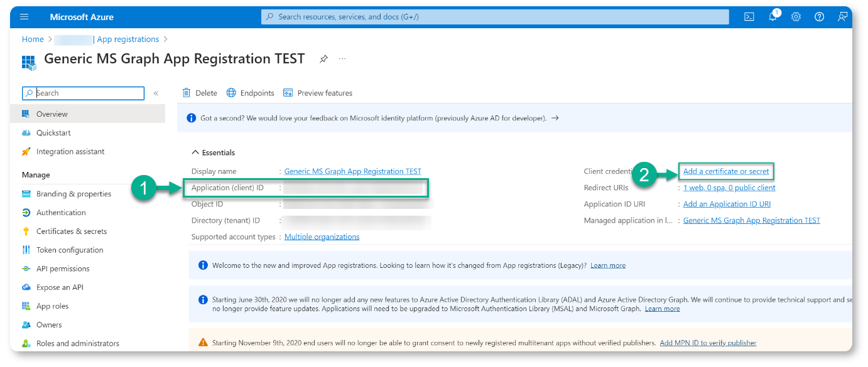The height and width of the screenshot is (367, 868).
Task: Click the Roles and administrators icon
Action: pos(26,343)
